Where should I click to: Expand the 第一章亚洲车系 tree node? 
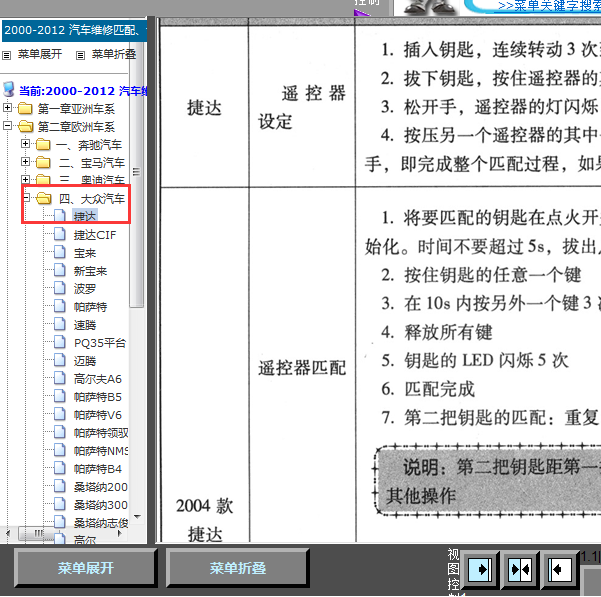point(7,107)
